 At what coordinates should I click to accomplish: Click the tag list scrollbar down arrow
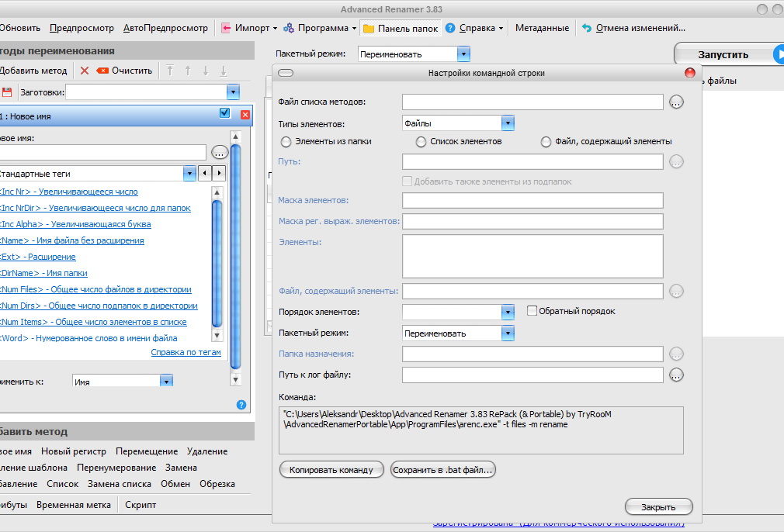[217, 336]
